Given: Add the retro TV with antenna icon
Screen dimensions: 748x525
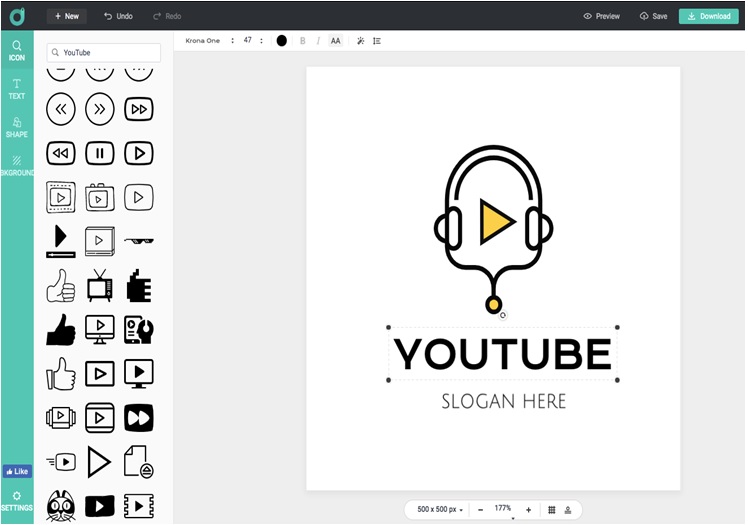Looking at the screenshot, I should tap(100, 286).
